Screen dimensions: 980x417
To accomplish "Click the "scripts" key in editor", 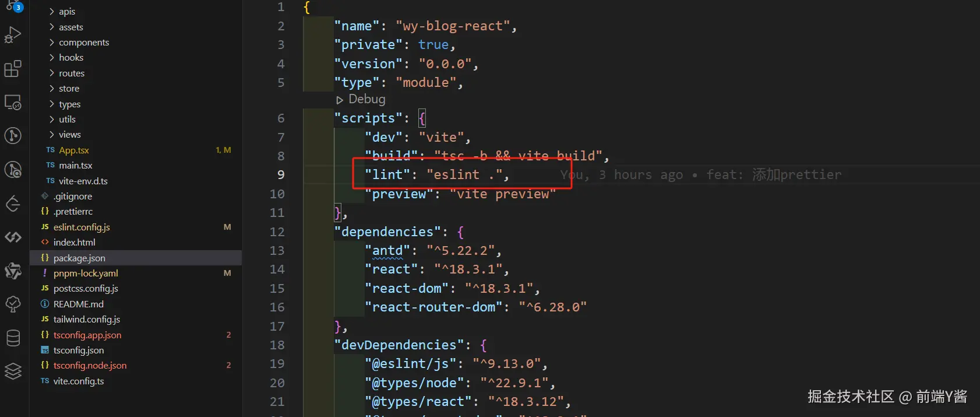I will coord(368,118).
